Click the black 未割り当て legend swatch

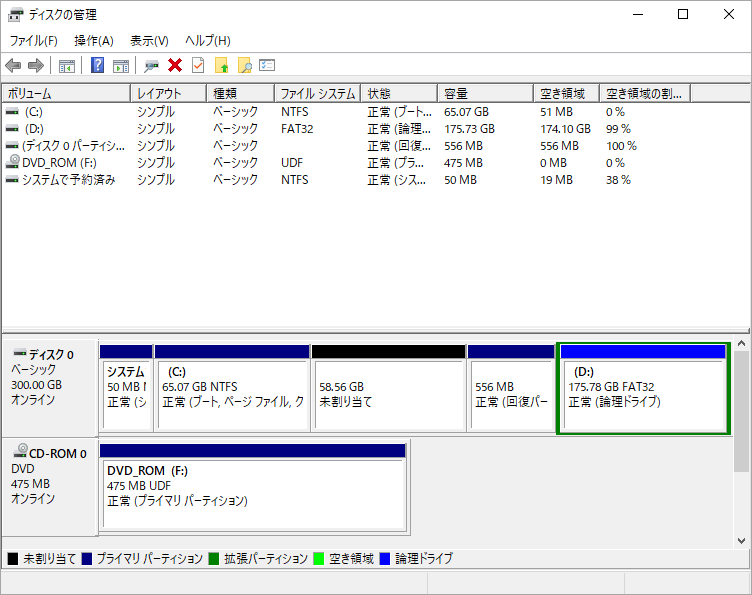[13, 559]
